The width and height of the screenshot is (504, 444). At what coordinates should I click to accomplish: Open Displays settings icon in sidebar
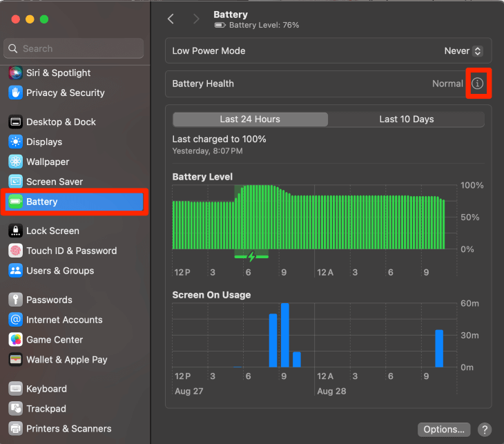point(16,142)
